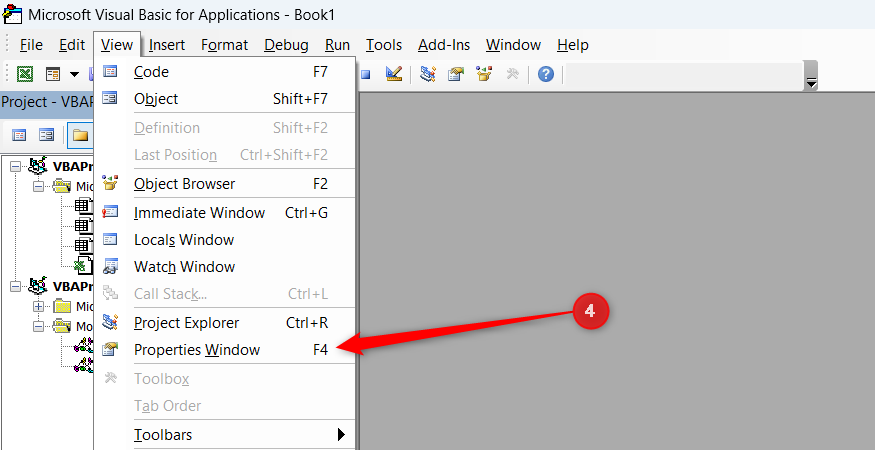Click the greyed Last Position menu entry
This screenshot has height=450, width=875.
pyautogui.click(x=225, y=155)
